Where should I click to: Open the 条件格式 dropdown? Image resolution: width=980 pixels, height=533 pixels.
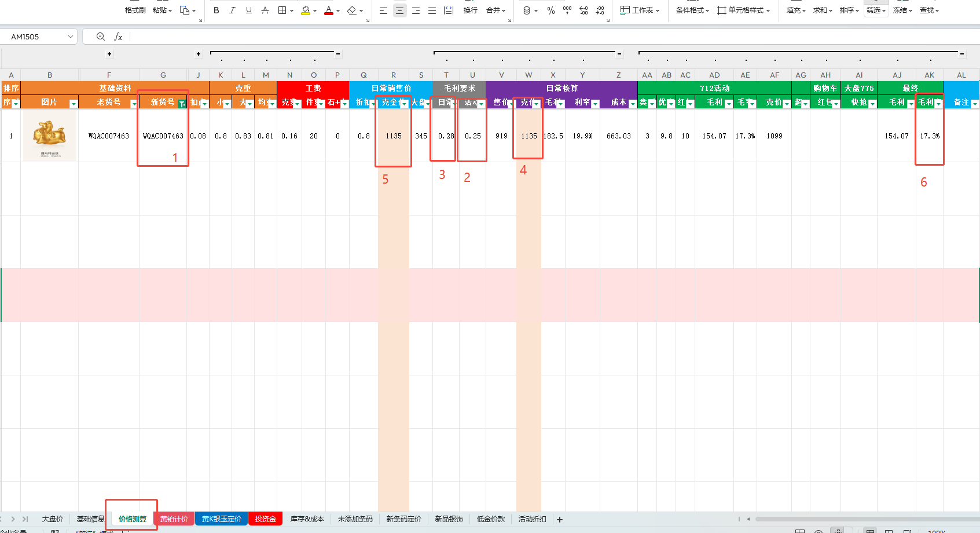692,10
